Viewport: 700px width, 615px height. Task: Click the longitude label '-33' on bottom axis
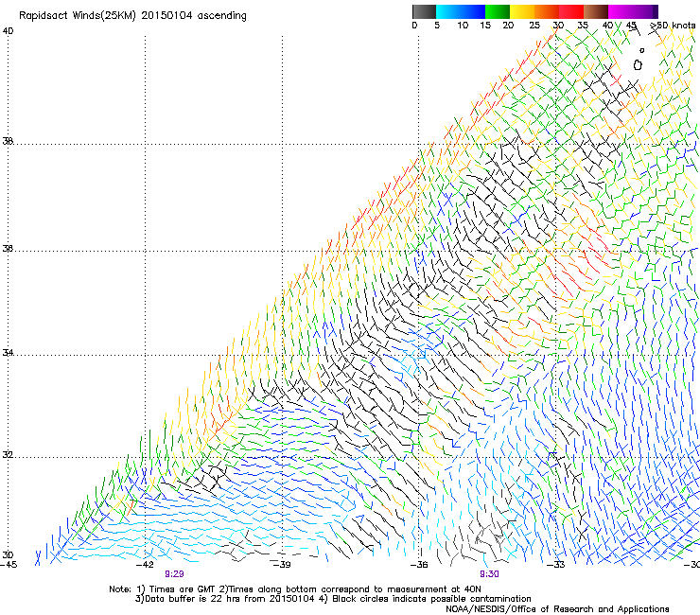pyautogui.click(x=556, y=565)
